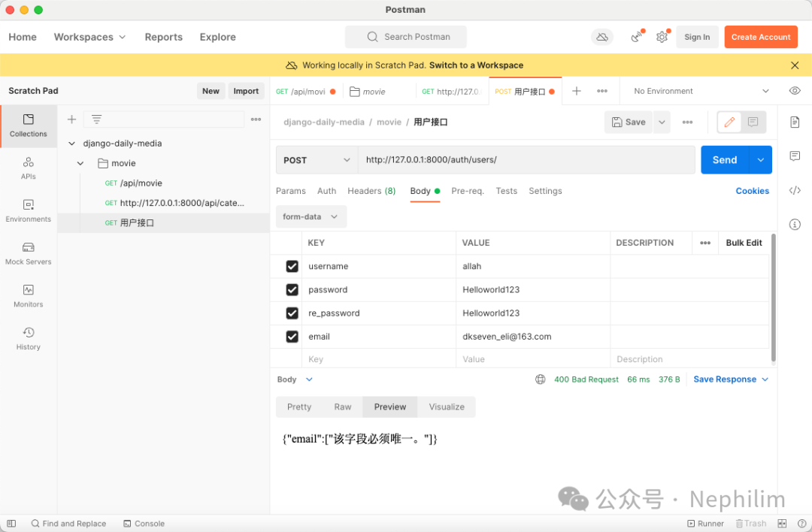Open the documentation icon in right sidebar
812x532 pixels.
[x=795, y=122]
